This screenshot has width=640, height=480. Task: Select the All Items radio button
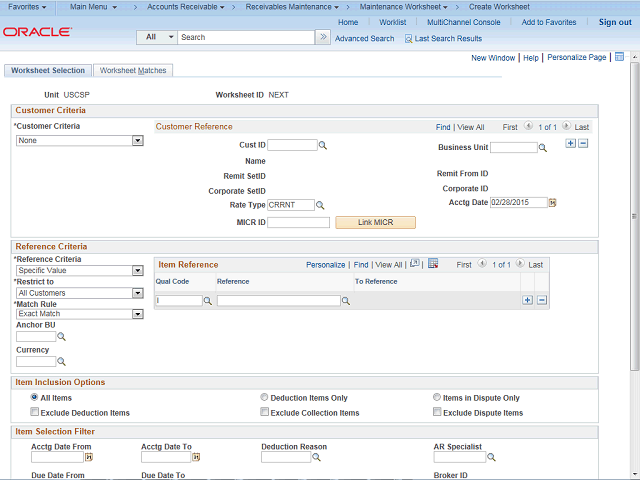point(35,397)
